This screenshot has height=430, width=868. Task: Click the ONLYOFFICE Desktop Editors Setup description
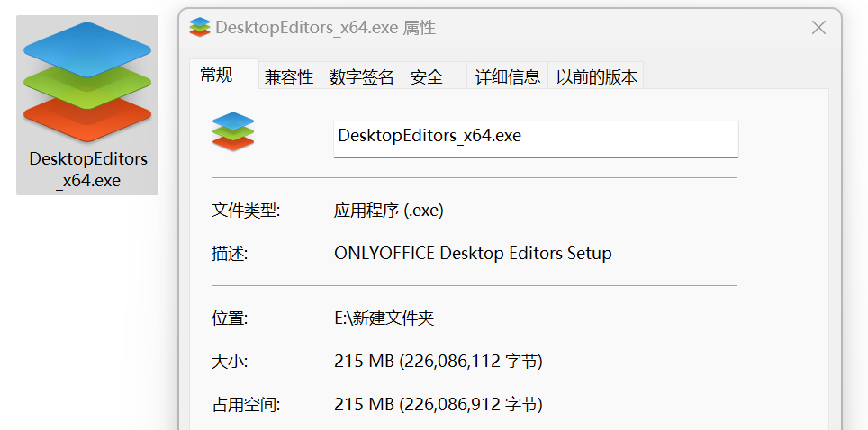point(473,253)
